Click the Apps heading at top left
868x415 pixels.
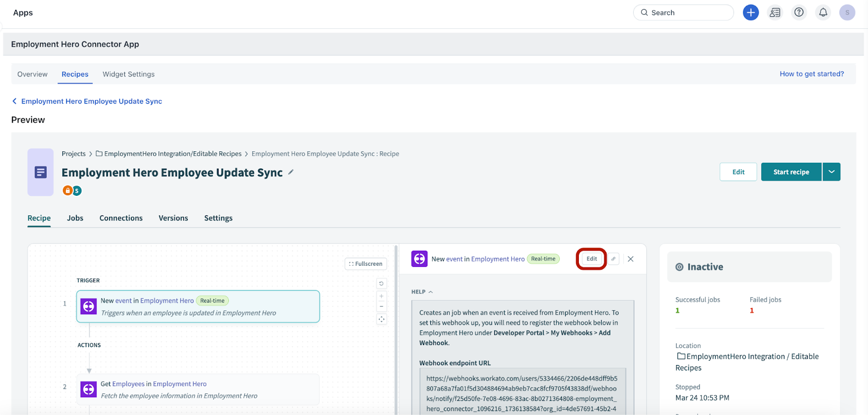(23, 12)
